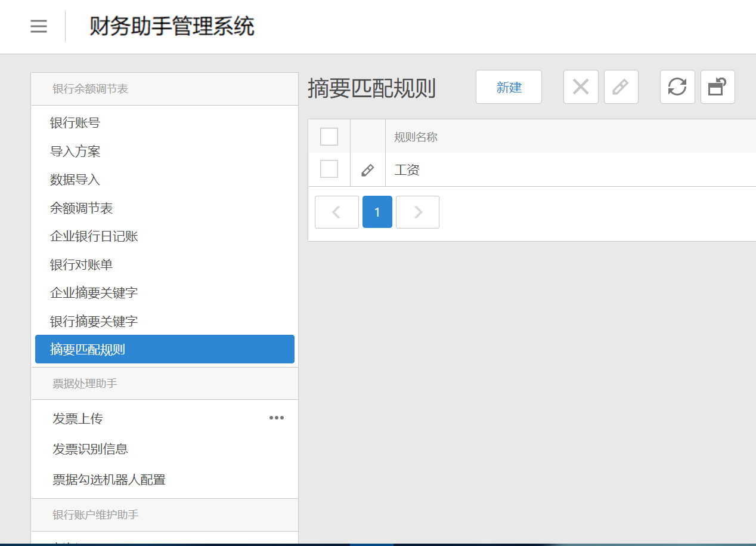Click the pencil icon beside 工资 row

[368, 170]
